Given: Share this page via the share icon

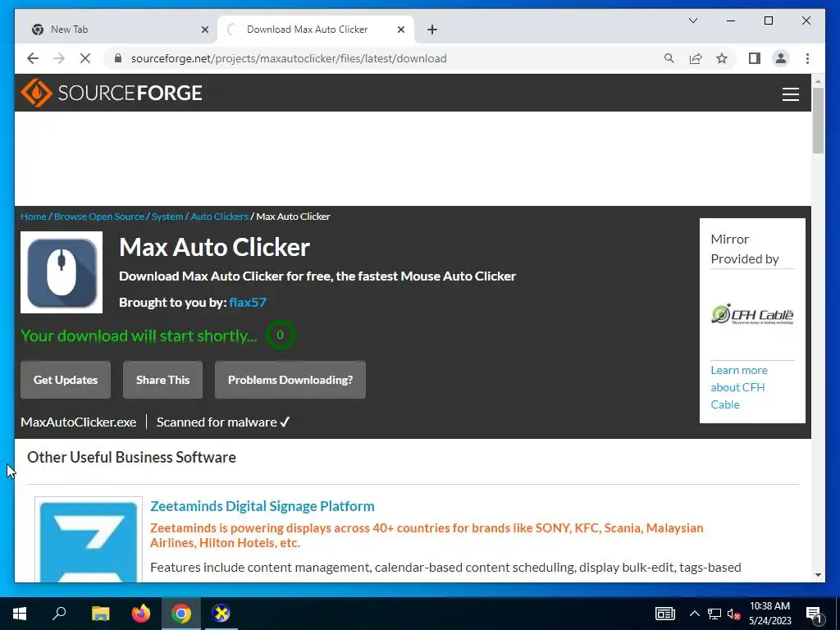Looking at the screenshot, I should 696,58.
